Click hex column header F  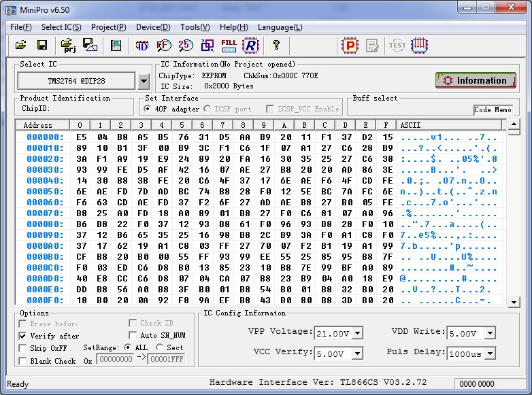pos(386,125)
